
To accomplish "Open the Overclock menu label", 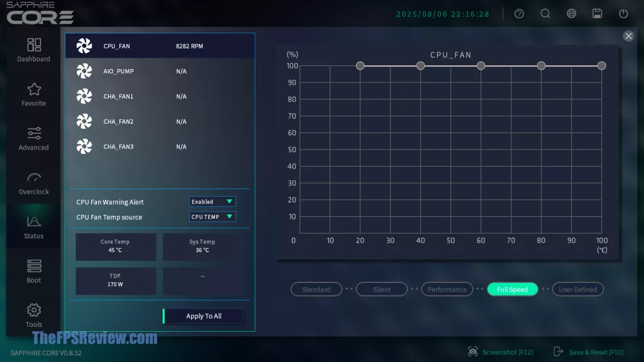I will click(34, 192).
